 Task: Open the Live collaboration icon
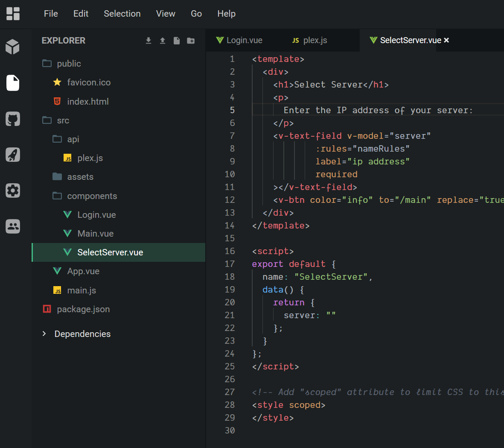click(12, 226)
